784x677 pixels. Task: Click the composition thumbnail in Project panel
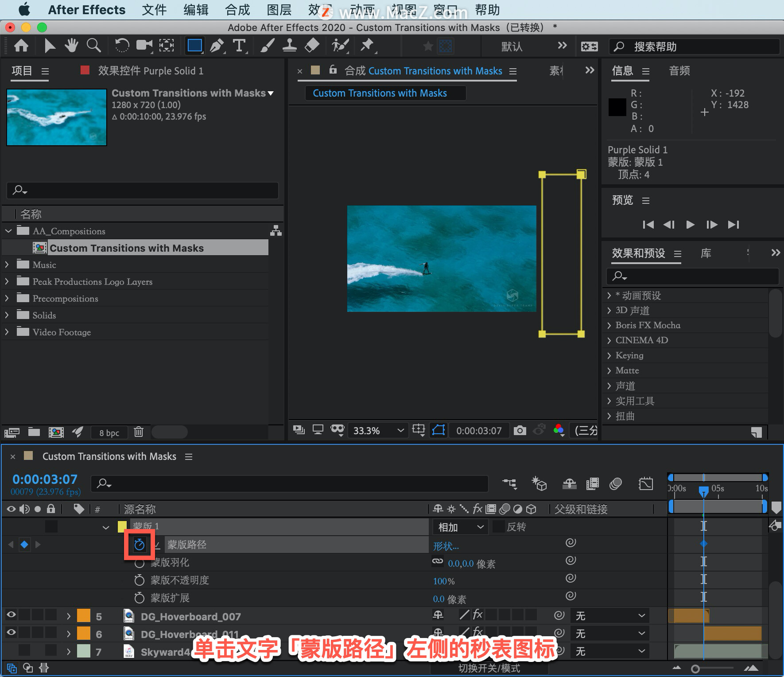57,117
